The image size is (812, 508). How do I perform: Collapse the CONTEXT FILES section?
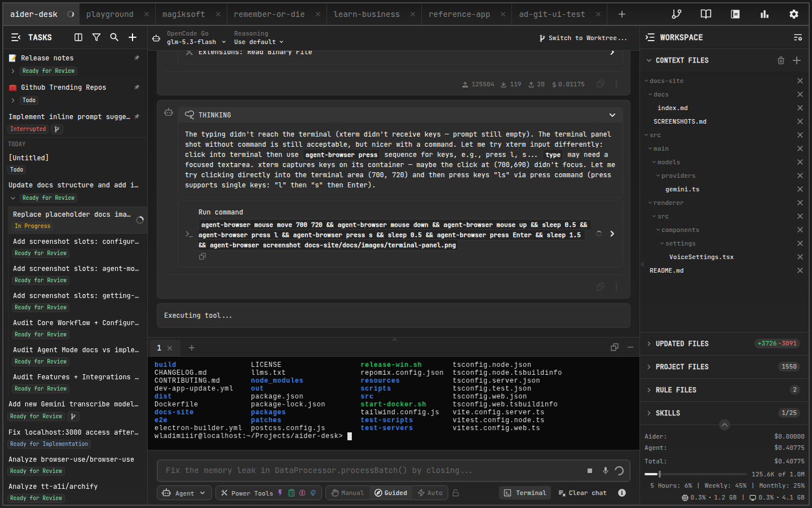click(649, 60)
